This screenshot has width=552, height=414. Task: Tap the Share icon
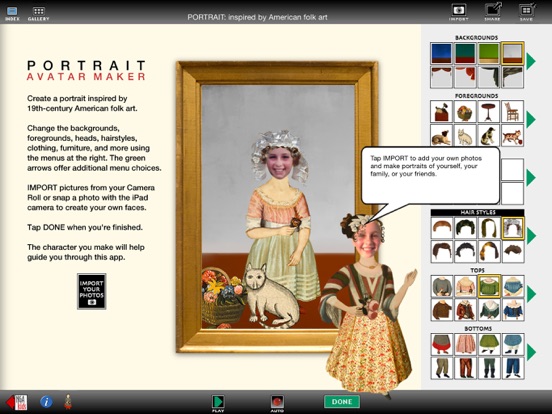(493, 12)
